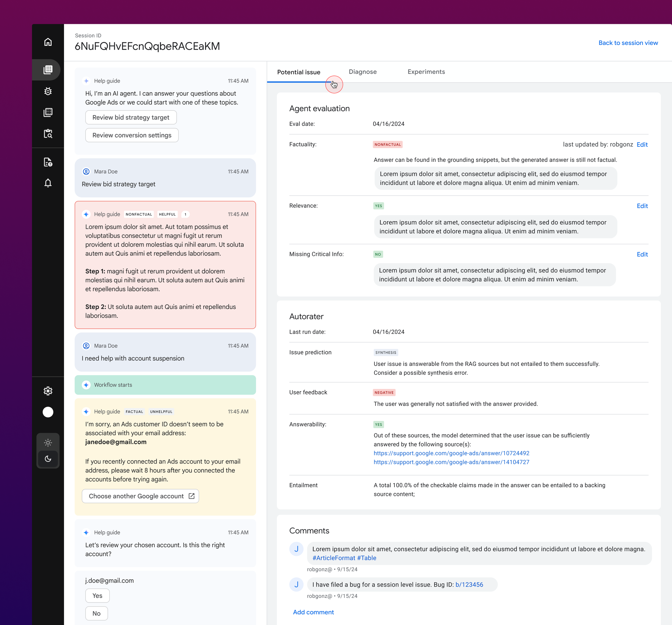
Task: Open the Home icon in sidebar
Action: click(x=48, y=42)
